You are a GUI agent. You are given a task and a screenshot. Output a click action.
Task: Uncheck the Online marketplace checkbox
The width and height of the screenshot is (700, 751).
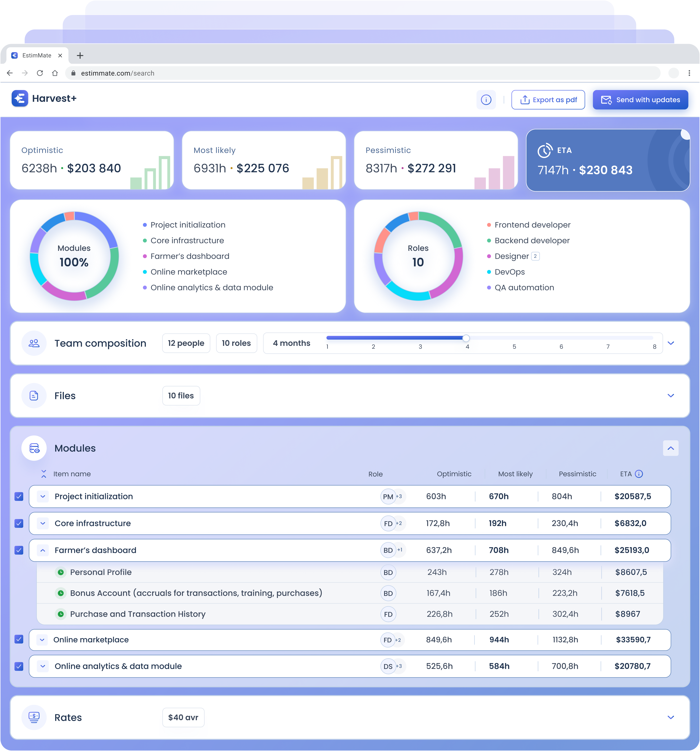tap(19, 639)
